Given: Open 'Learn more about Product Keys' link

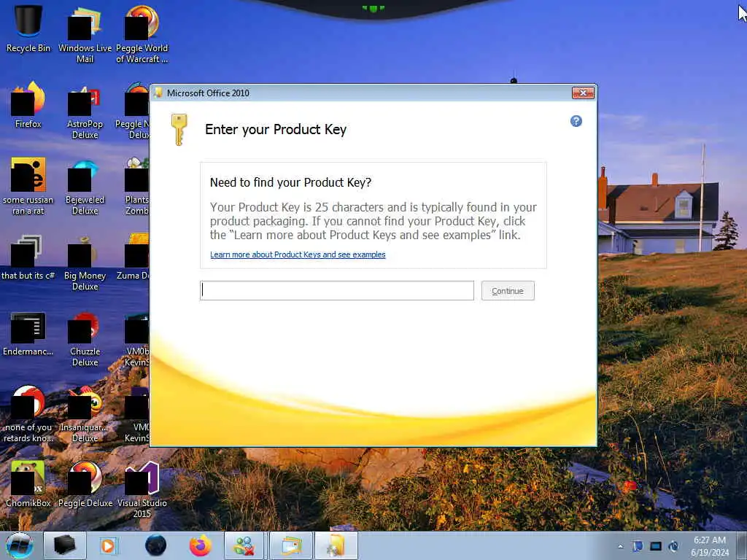Looking at the screenshot, I should pyautogui.click(x=298, y=254).
